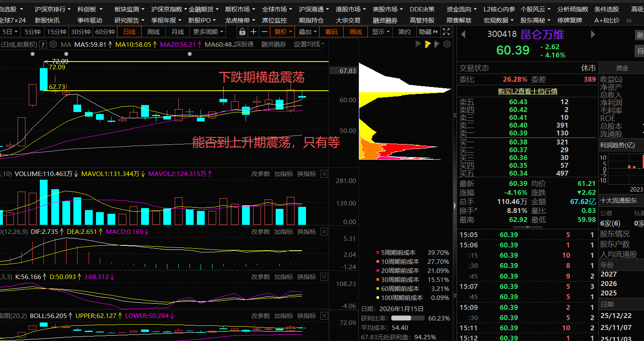This screenshot has width=644, height=341.
Task: Open MA settings gear beside the help icon
Action: (x=53, y=44)
